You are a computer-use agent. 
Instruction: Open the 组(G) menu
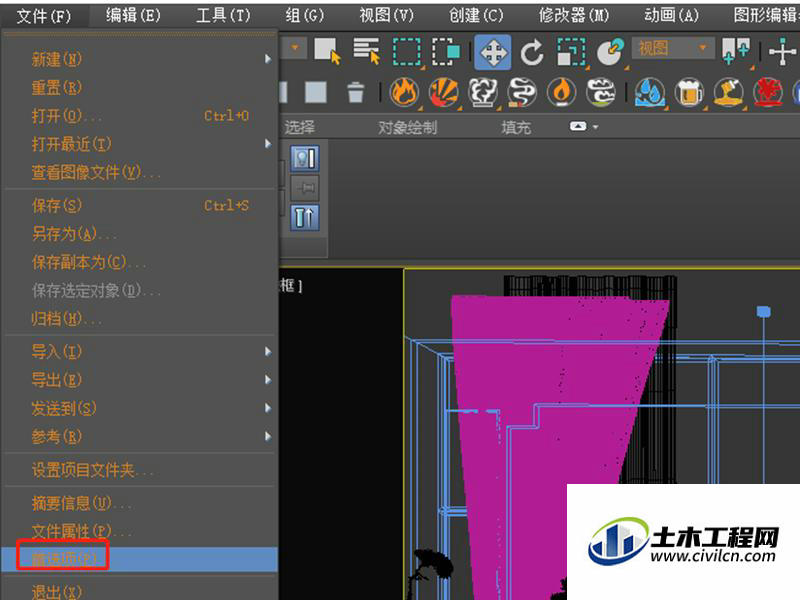(305, 15)
